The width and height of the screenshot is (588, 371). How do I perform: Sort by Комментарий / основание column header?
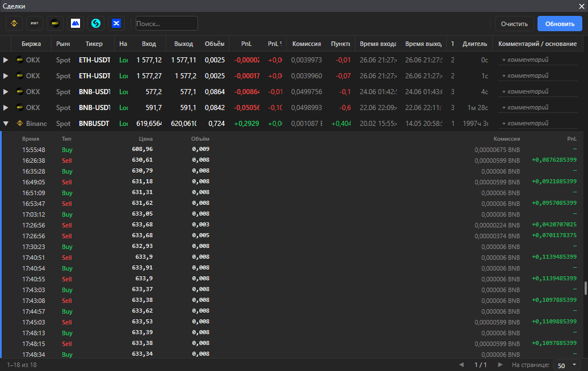537,44
